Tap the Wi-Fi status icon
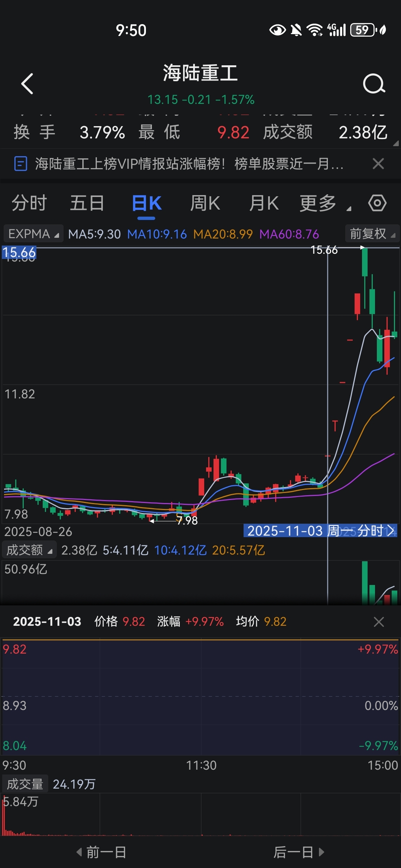This screenshot has height=868, width=401. click(x=314, y=30)
